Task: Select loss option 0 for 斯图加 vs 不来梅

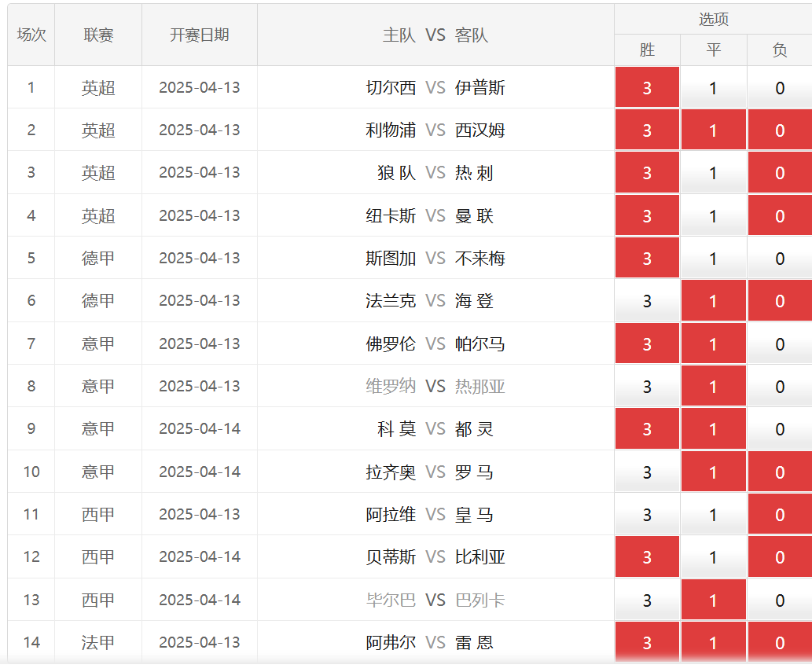Action: 780,258
